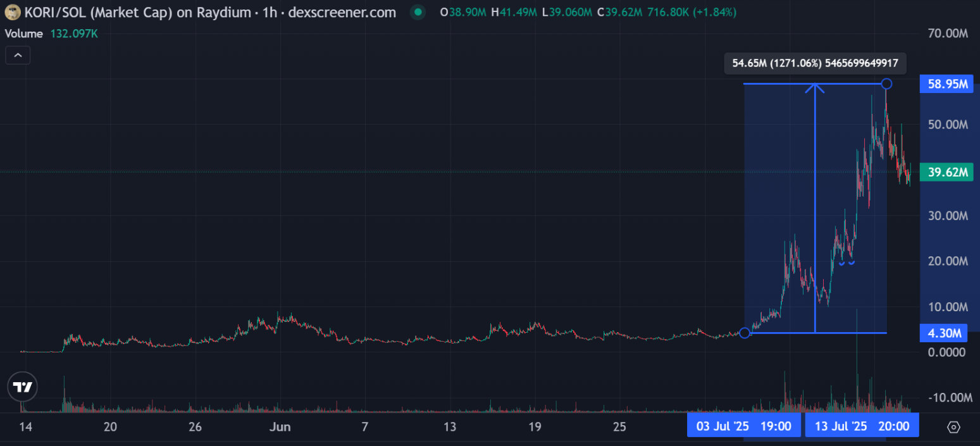Click the 0.0000 price axis label
The width and height of the screenshot is (980, 446).
(x=946, y=352)
